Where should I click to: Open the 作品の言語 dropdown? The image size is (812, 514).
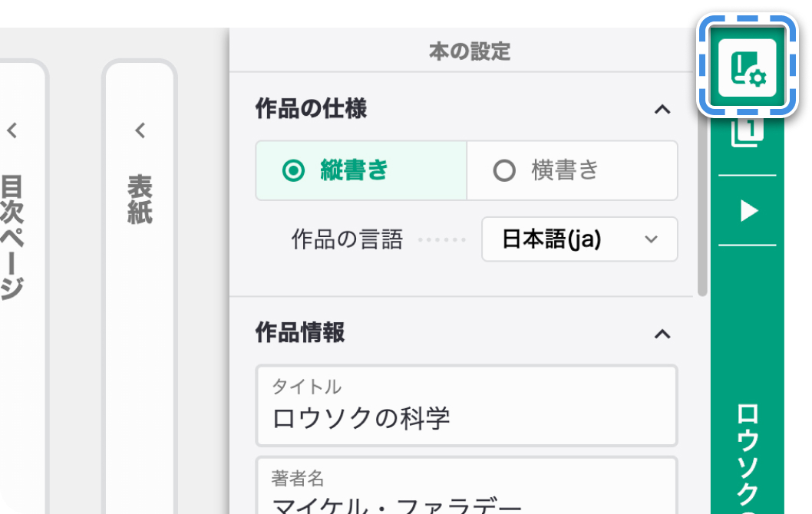[x=579, y=239]
